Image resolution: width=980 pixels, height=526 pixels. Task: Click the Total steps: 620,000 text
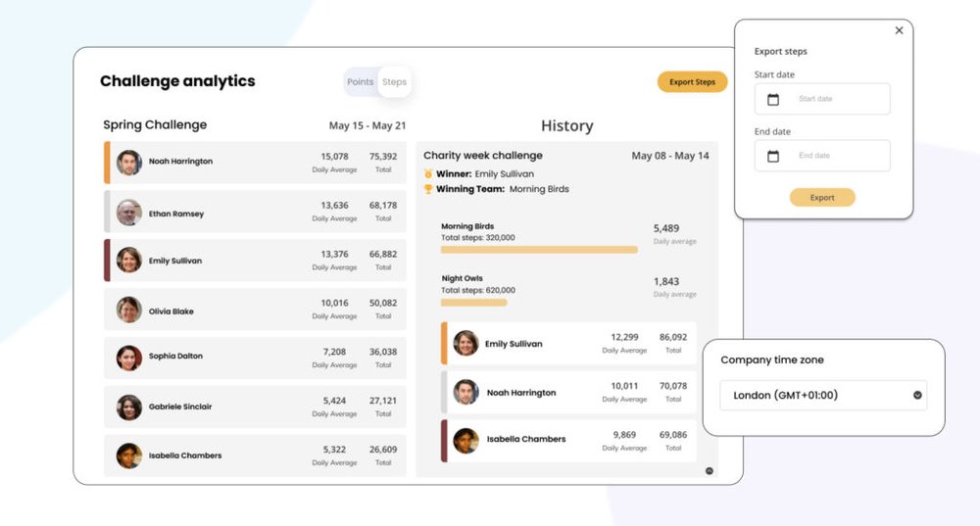[x=478, y=290]
